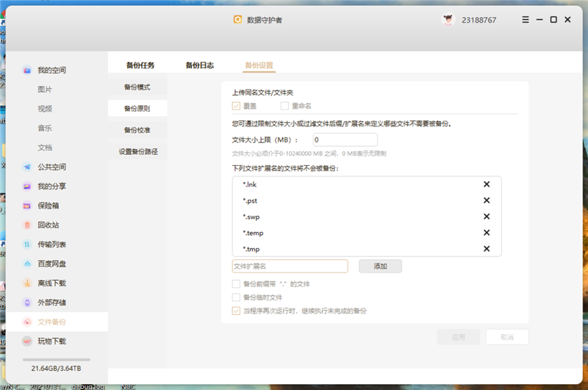This screenshot has width=588, height=390.
Task: Open the 公共空间 section
Action: [51, 167]
